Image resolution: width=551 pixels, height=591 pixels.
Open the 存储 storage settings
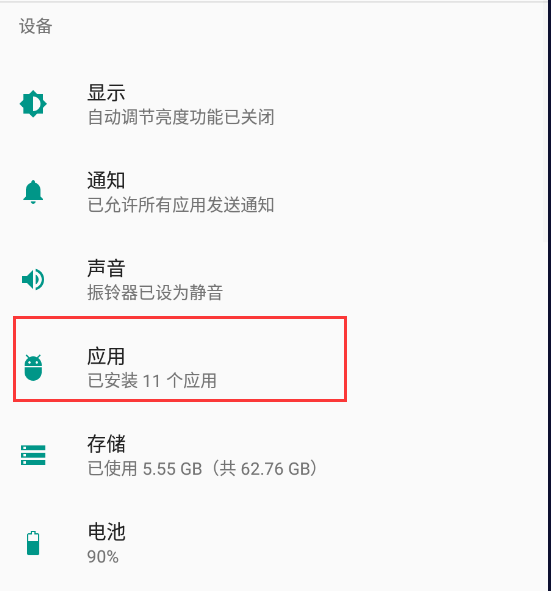coord(106,444)
